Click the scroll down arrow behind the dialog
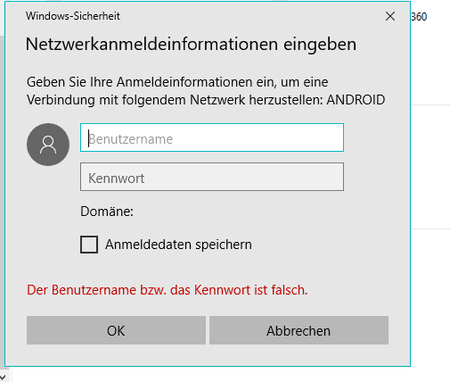Image resolution: width=450 pixels, height=382 pixels. tap(2, 376)
